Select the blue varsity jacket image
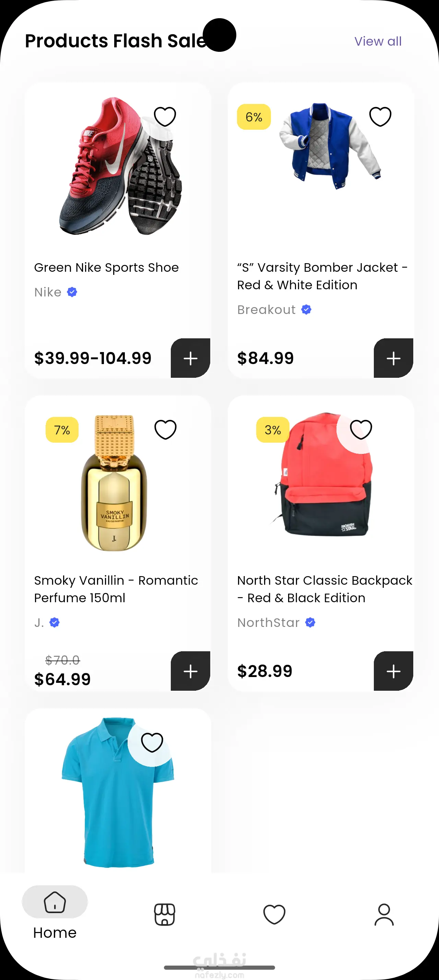Screen dimensions: 439x980 pos(327,147)
